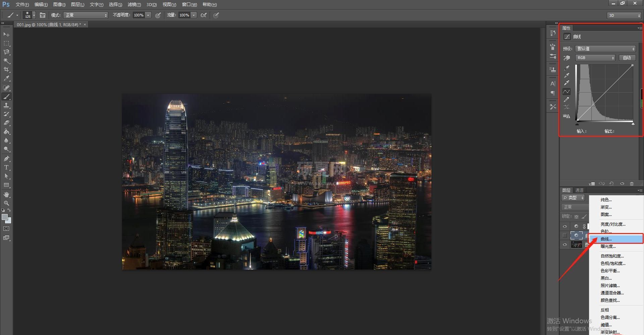Hide the background image layer eye
The height and width of the screenshot is (335, 644).
[x=565, y=244]
